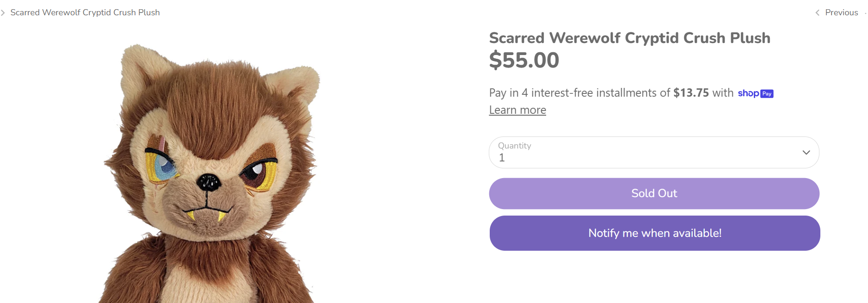
Task: Click the left arrow beside Previous
Action: pos(817,13)
